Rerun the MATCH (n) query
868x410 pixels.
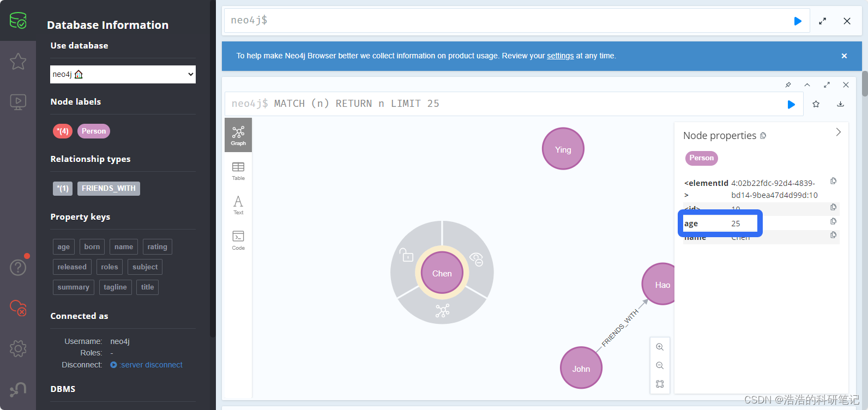(791, 104)
